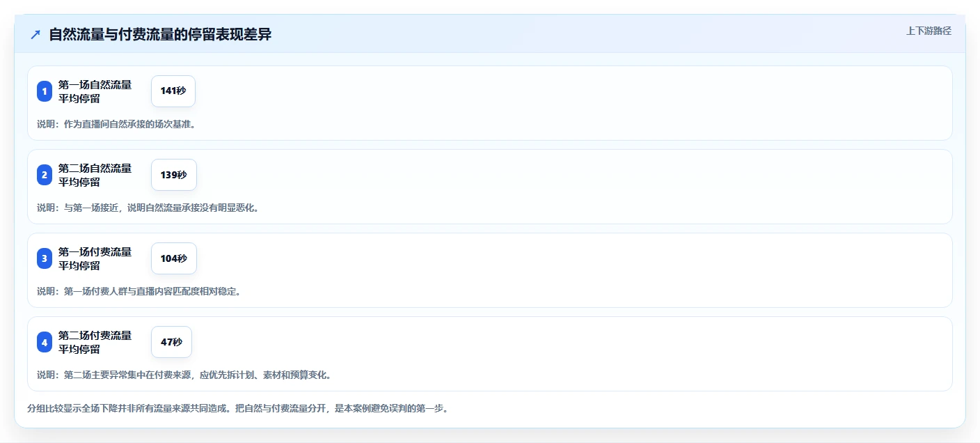
Task: Click the note about 自然流量承接没有明显恶化
Action: click(x=148, y=208)
